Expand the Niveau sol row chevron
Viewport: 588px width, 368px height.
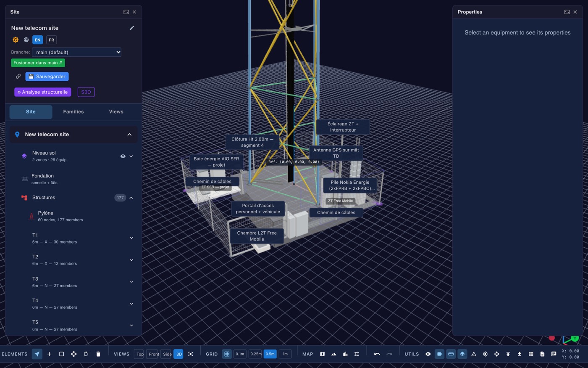coord(131,156)
